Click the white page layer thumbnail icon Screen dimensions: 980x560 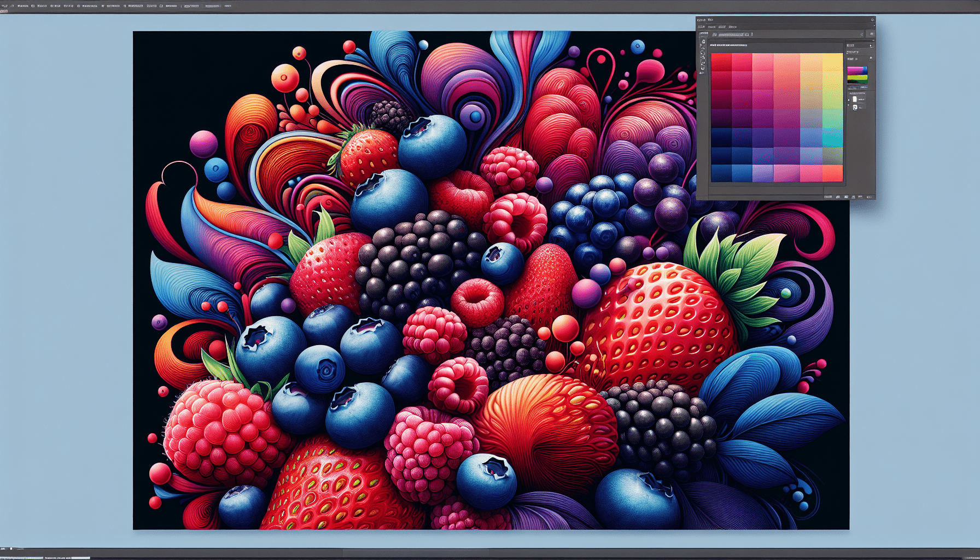(855, 99)
